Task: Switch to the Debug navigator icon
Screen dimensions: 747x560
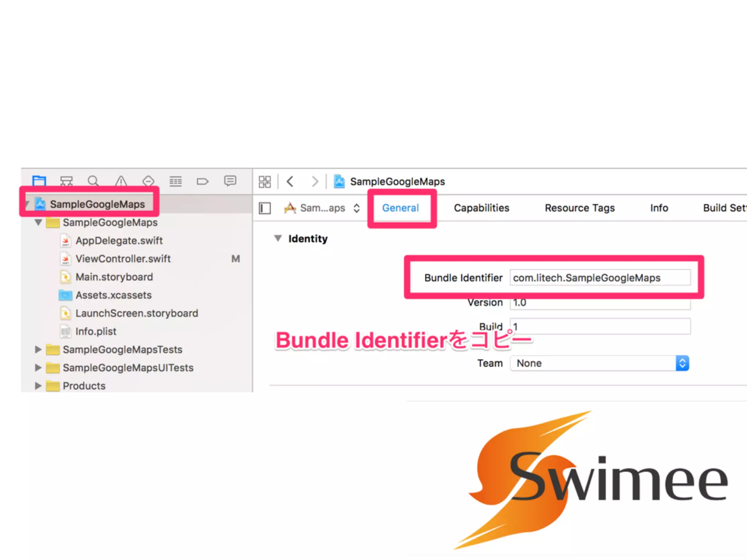Action: 175,181
